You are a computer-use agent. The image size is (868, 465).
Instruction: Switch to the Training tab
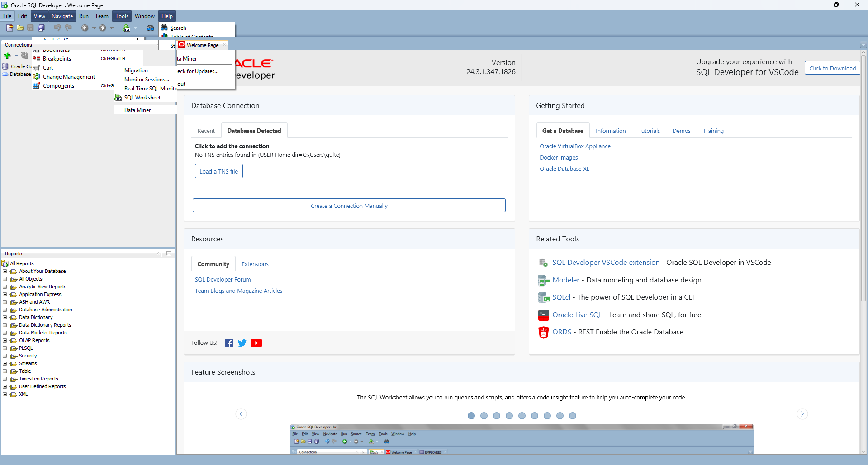[713, 131]
